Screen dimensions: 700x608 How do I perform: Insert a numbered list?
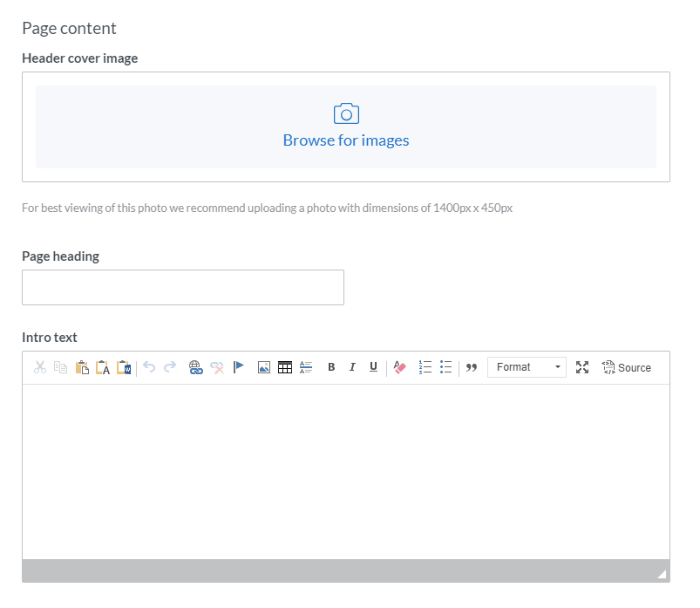click(425, 367)
